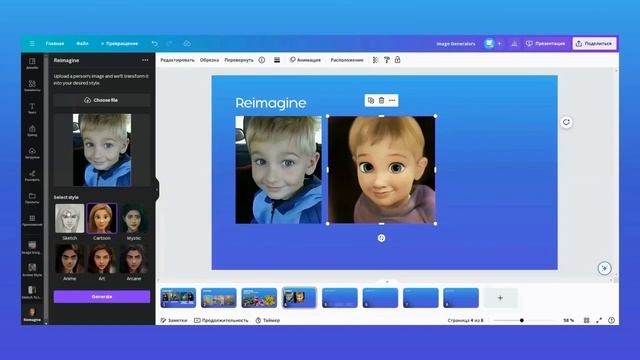Open the Reimagine app in sidebar
640x360 pixels.
click(x=32, y=315)
